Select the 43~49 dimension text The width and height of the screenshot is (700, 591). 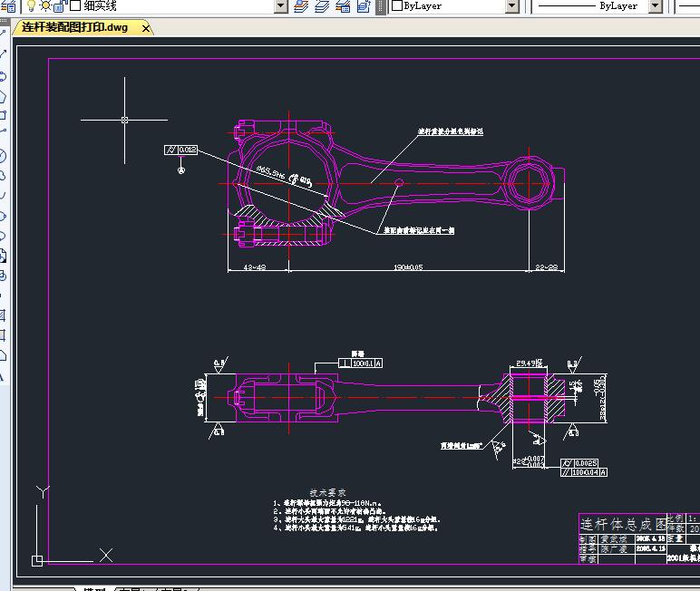point(255,266)
